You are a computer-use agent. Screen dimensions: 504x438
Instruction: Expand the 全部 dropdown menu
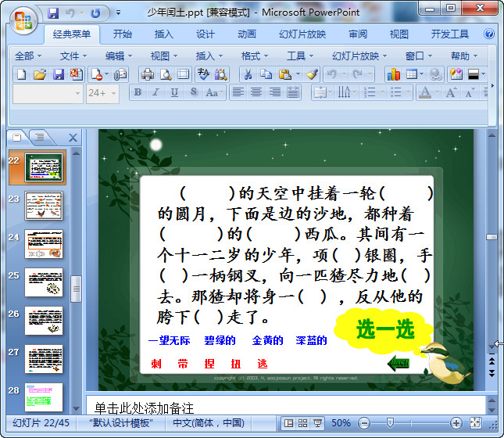(x=28, y=56)
